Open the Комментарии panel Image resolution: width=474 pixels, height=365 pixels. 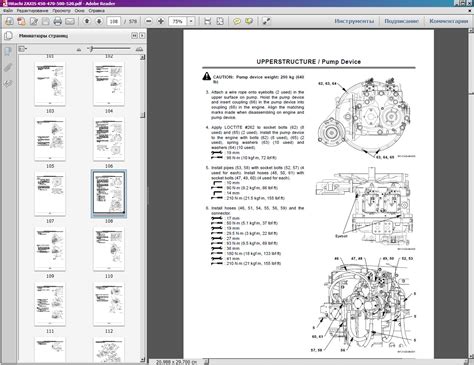click(449, 21)
